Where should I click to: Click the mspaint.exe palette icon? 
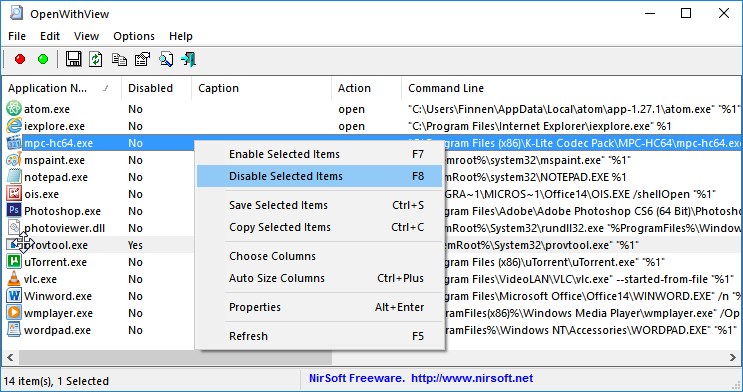pyautogui.click(x=14, y=160)
